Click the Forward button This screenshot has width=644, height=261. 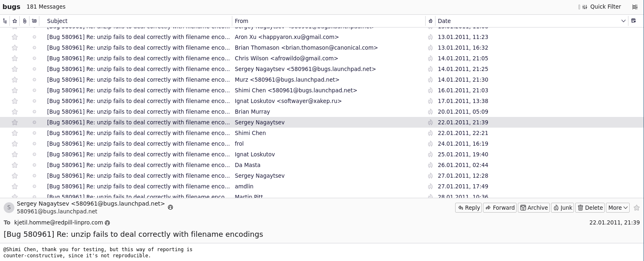click(500, 208)
